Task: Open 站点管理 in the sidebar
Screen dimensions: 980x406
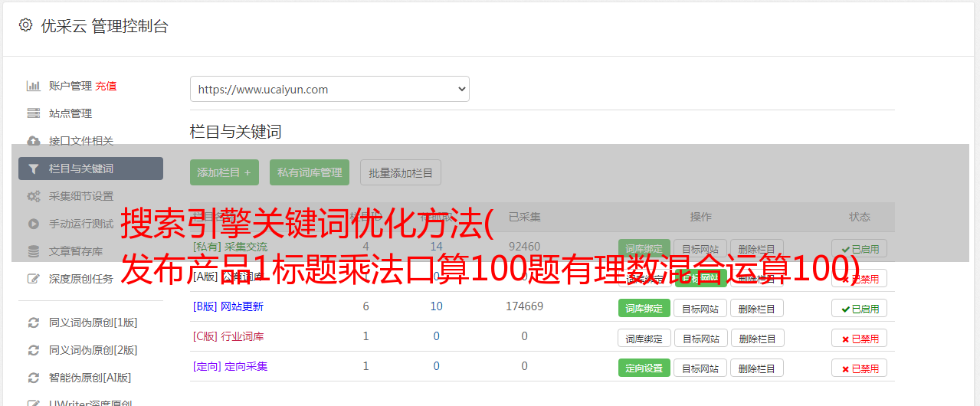Action: pyautogui.click(x=70, y=113)
